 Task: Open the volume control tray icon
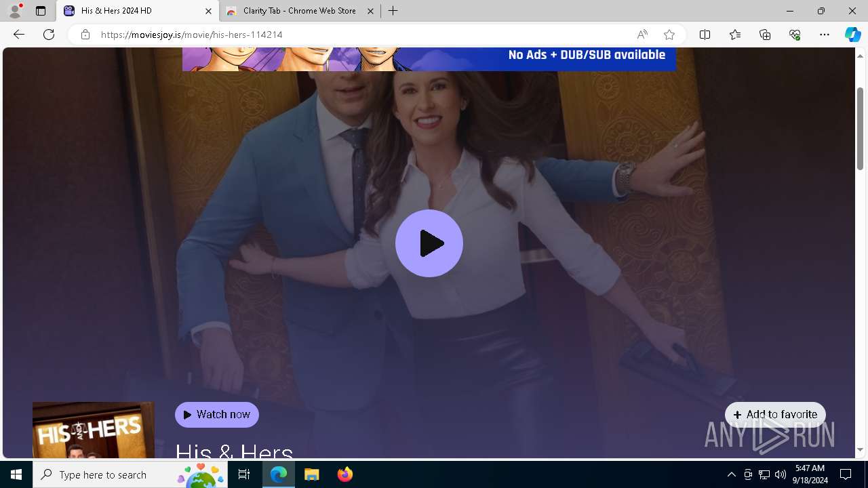click(x=781, y=474)
